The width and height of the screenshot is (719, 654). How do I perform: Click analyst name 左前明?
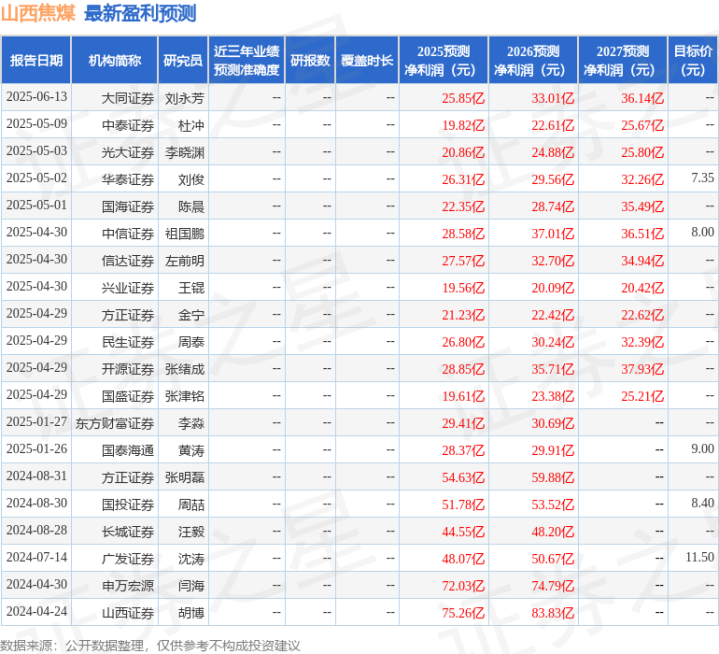184,261
